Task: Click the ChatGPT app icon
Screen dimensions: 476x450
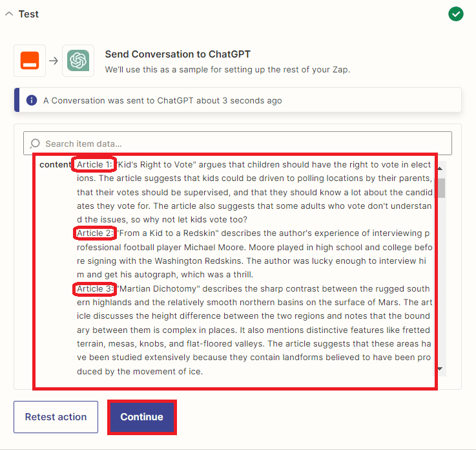Action: coord(78,61)
